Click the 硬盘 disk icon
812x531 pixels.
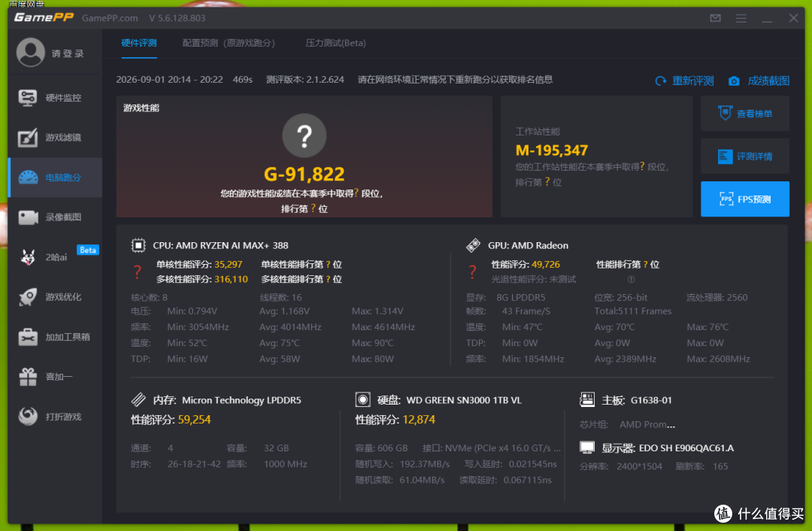point(362,399)
